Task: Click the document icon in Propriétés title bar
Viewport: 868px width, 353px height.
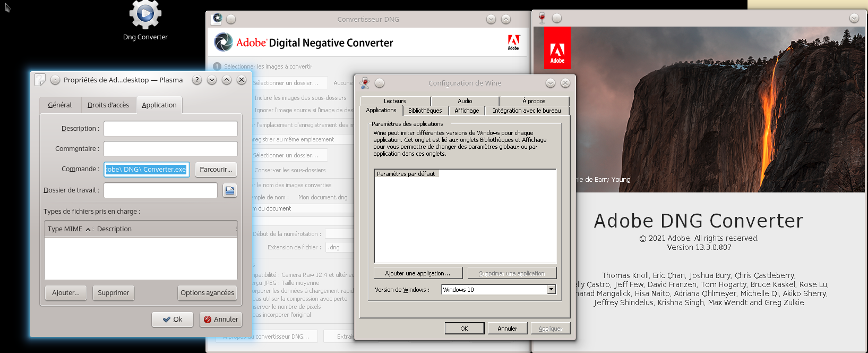Action: coord(40,80)
